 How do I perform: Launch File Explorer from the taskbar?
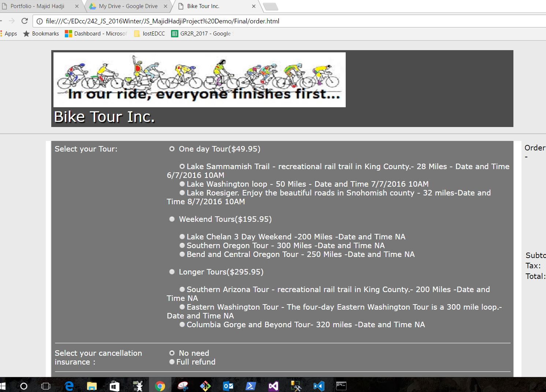point(92,386)
